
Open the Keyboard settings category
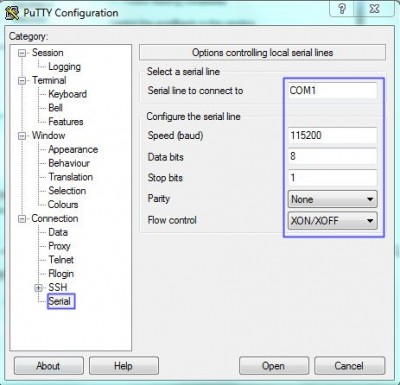[68, 94]
